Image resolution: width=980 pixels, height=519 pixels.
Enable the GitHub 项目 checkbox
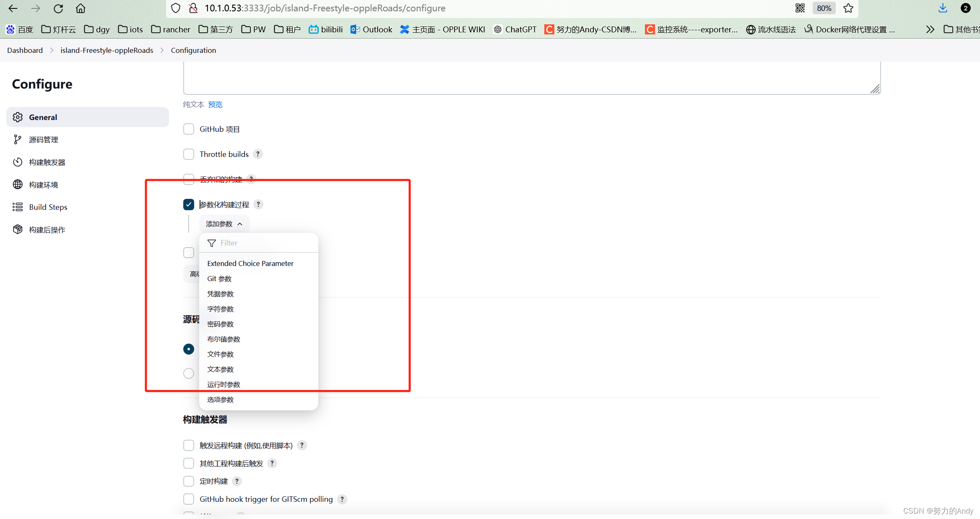pyautogui.click(x=189, y=129)
